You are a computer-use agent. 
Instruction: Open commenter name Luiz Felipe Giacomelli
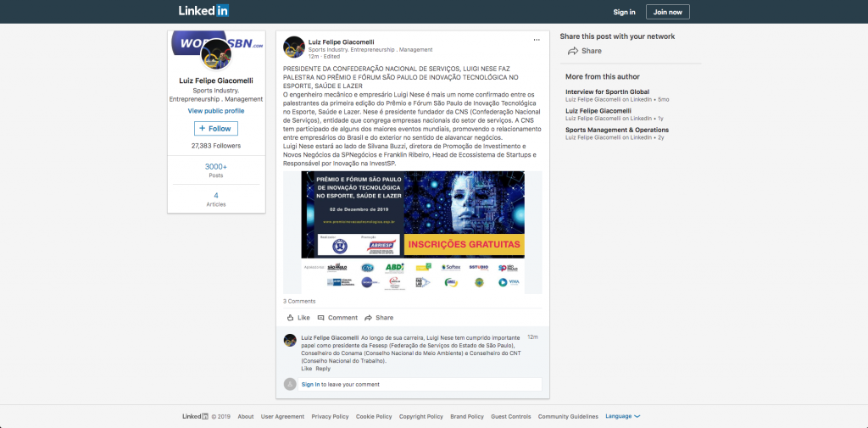pyautogui.click(x=330, y=337)
